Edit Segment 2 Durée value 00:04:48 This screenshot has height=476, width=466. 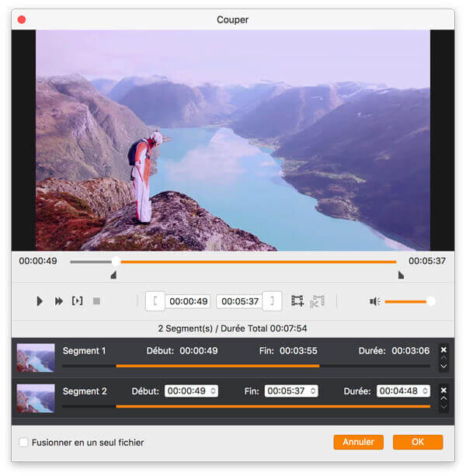tap(398, 391)
